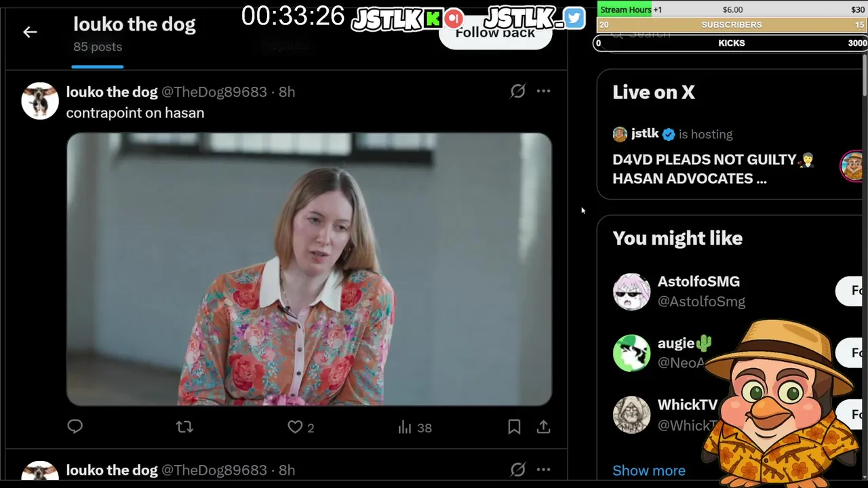
Task: Click the Kick K logo in overlay
Action: tap(433, 19)
